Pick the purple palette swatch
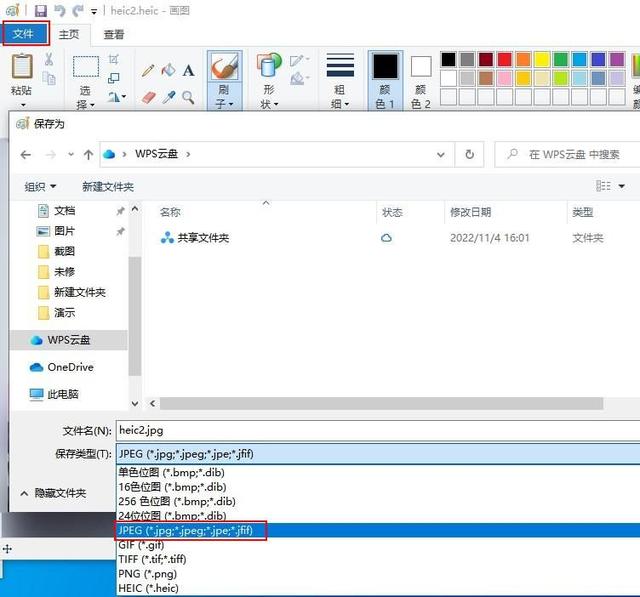Viewport: 640px width, 597px height. pos(617,60)
